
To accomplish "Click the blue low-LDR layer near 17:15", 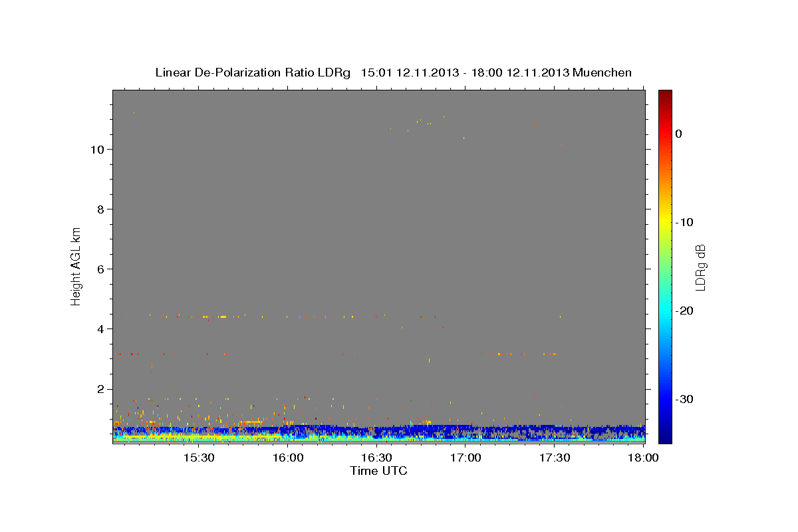I will [x=510, y=429].
